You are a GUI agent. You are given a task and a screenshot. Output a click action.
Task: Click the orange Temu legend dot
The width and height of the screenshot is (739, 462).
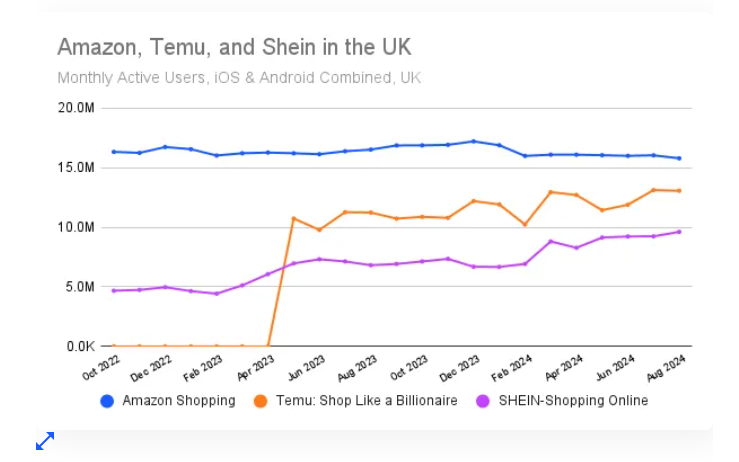261,401
